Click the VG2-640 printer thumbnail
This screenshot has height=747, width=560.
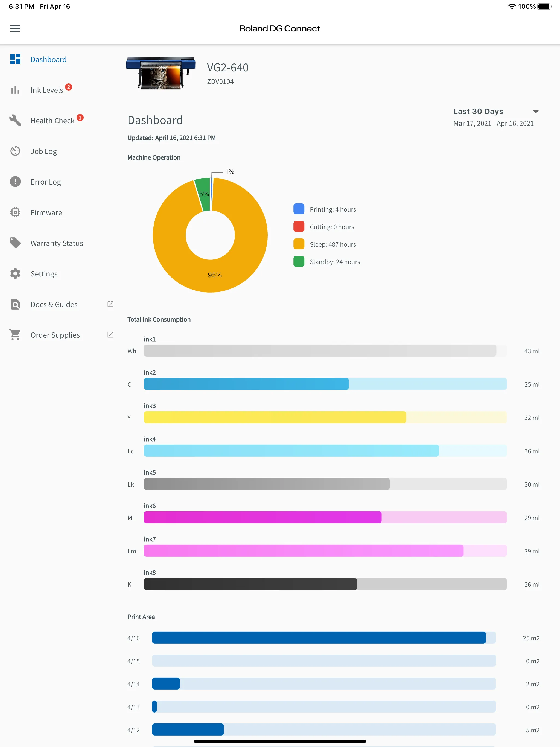pyautogui.click(x=161, y=73)
